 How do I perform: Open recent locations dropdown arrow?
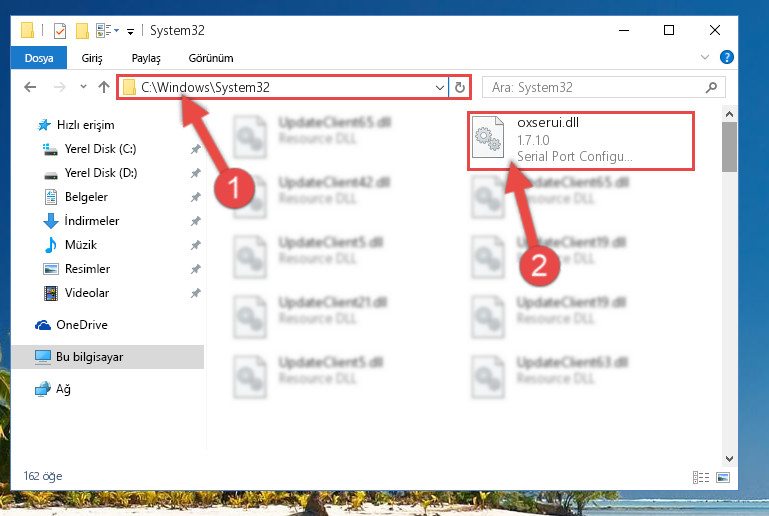point(83,87)
